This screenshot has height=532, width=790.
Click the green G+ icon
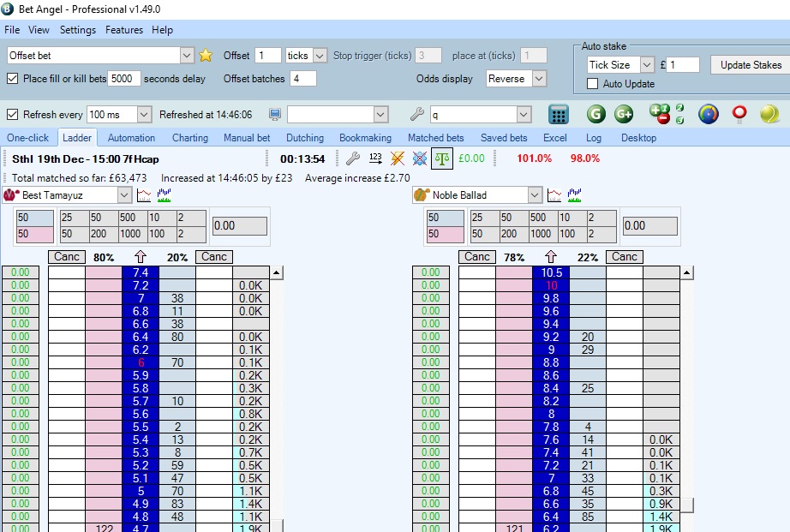624,114
